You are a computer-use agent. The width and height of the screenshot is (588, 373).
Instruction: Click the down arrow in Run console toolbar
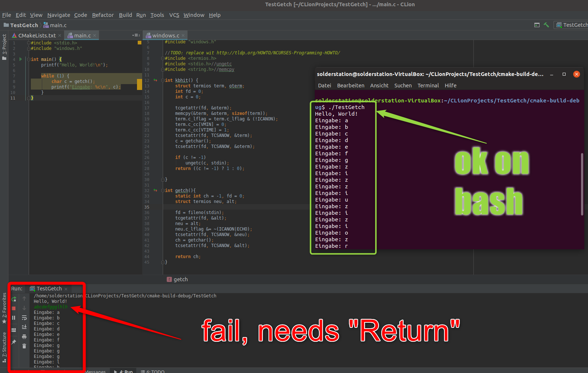click(x=24, y=308)
